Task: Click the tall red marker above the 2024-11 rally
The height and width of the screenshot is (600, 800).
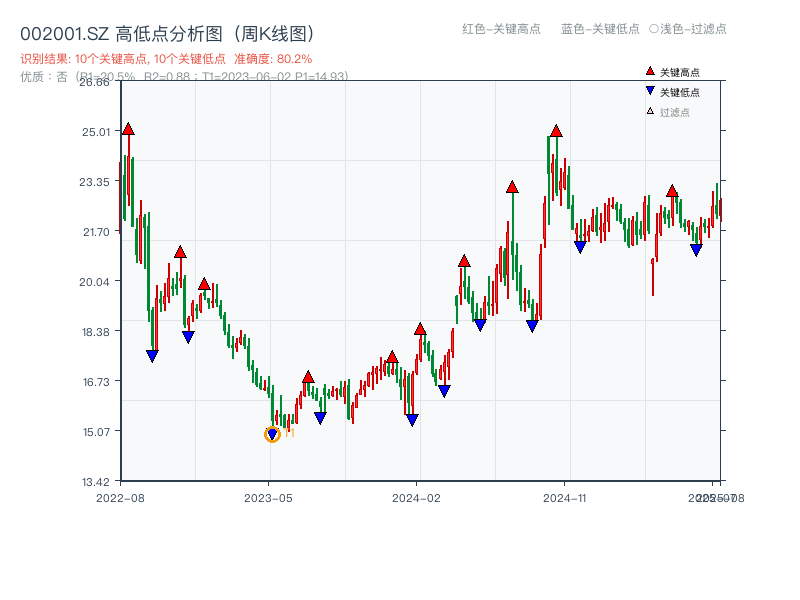Action: click(556, 130)
